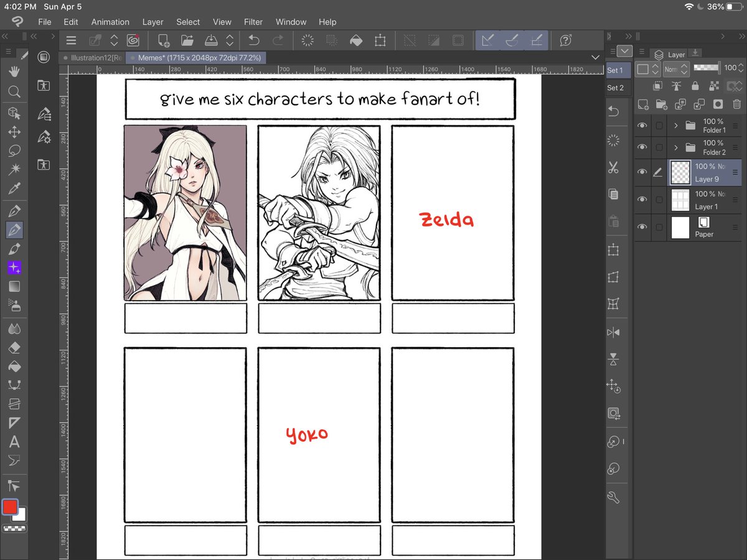Open the Layer menu

click(x=153, y=22)
